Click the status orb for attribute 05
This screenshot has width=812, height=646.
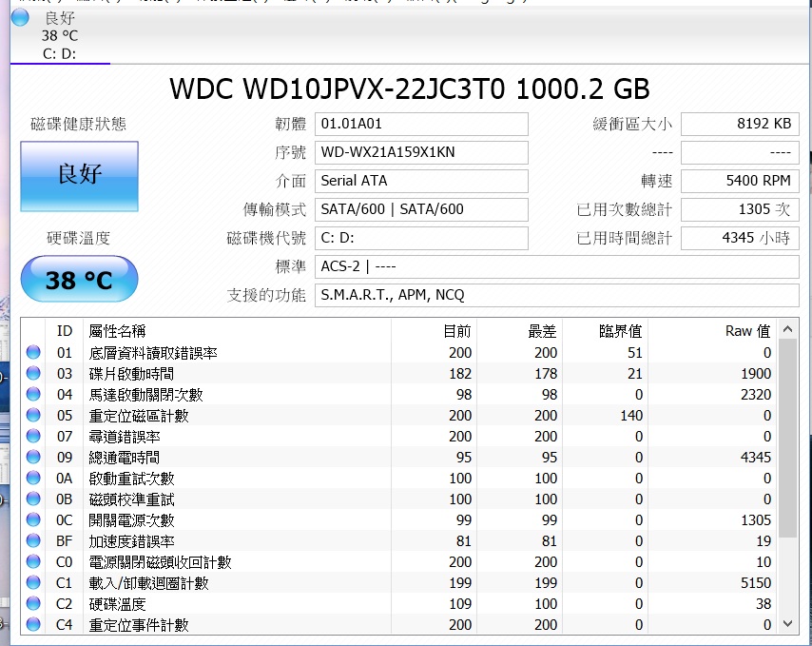pyautogui.click(x=33, y=415)
